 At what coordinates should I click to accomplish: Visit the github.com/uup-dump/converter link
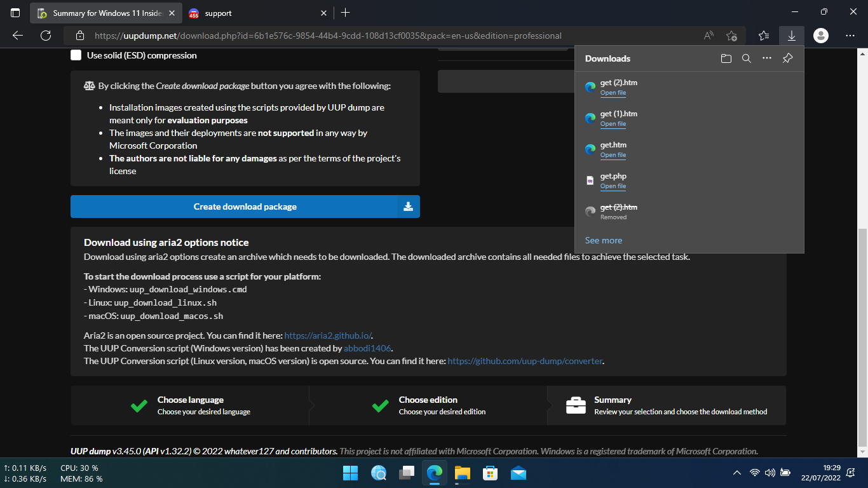(525, 361)
